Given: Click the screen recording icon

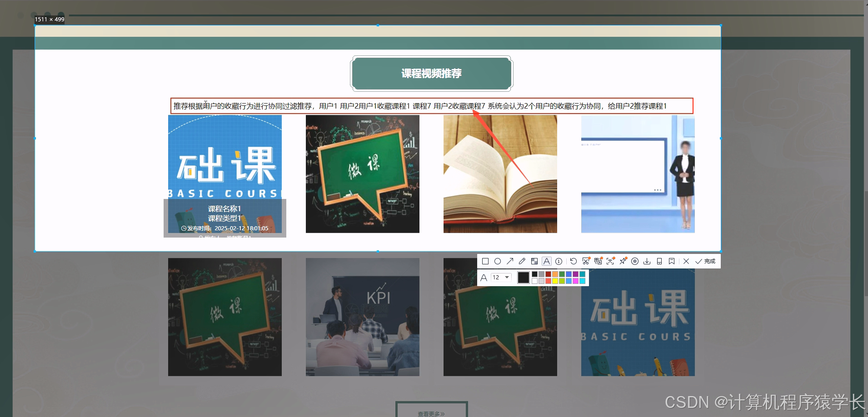Looking at the screenshot, I should [x=635, y=261].
